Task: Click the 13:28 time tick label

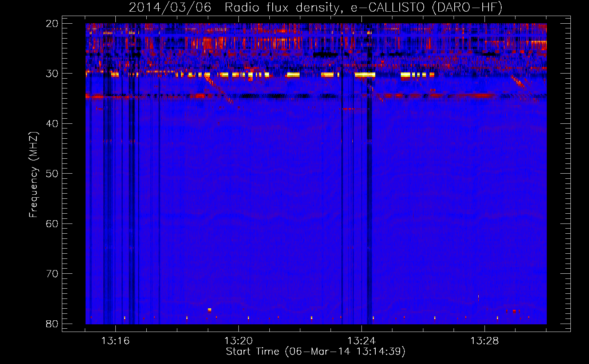Action: point(485,341)
